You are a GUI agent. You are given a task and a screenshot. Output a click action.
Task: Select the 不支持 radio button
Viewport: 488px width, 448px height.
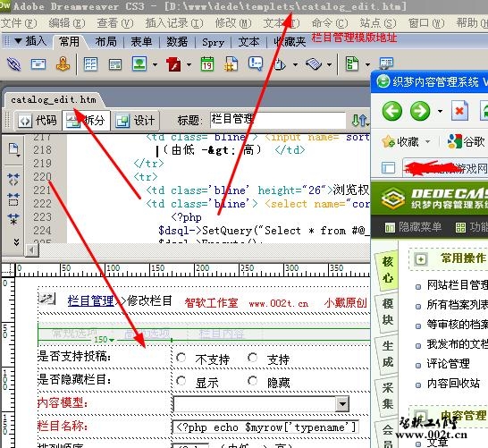[181, 357]
